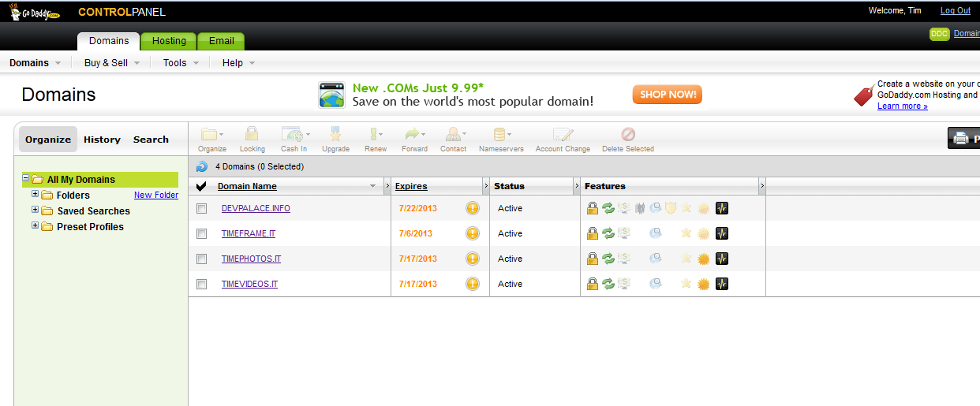
Task: Click the Forward arrow toolbar icon
Action: point(413,135)
